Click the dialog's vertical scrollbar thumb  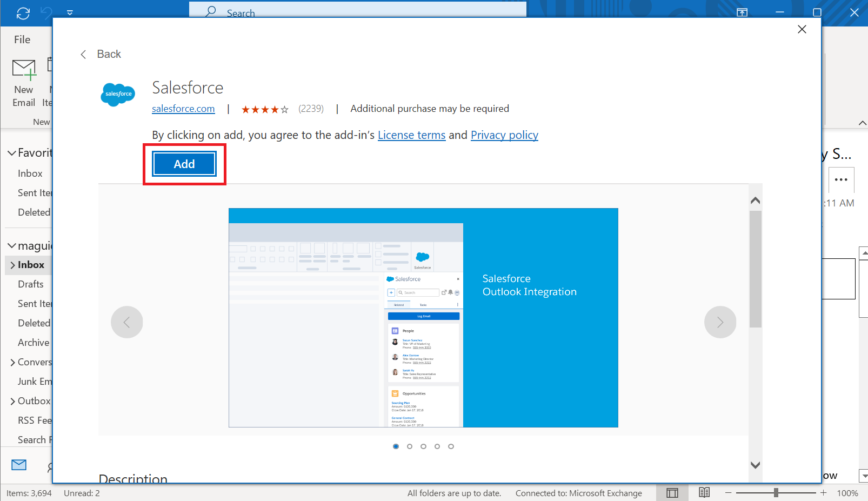coord(756,269)
